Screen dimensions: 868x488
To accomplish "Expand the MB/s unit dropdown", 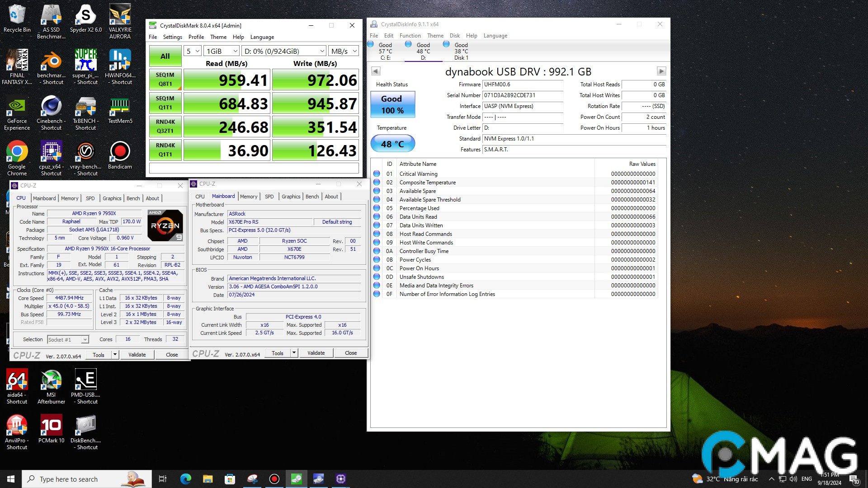I will point(343,51).
